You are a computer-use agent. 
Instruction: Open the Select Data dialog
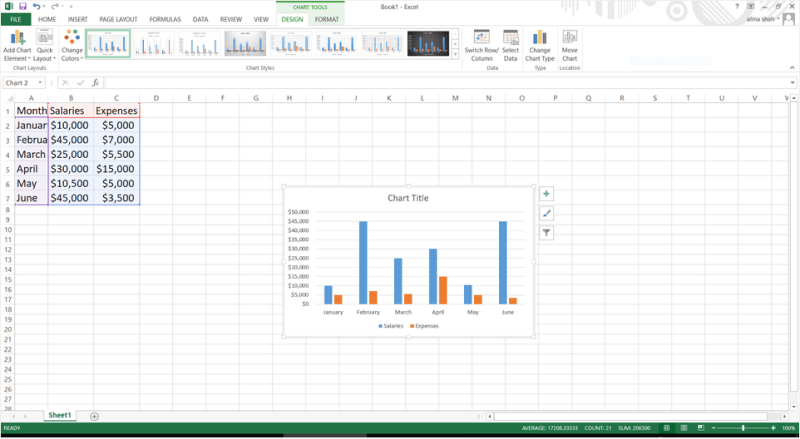pyautogui.click(x=510, y=45)
